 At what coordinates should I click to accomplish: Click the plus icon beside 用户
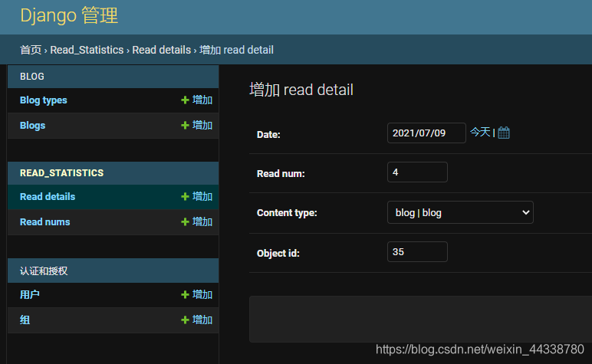click(185, 294)
